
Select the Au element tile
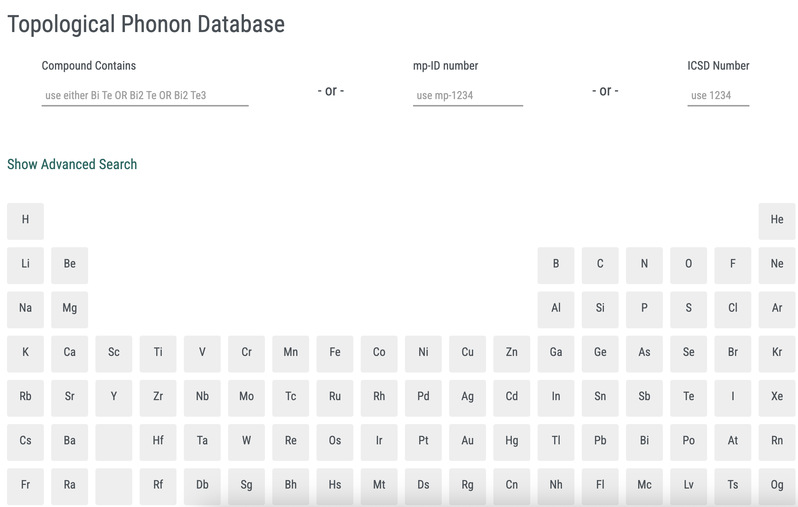467,442
